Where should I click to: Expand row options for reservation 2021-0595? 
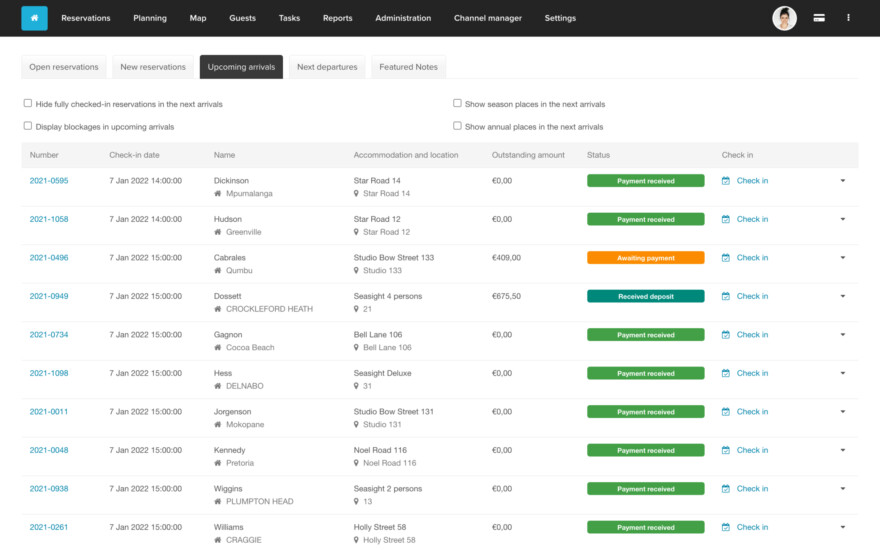(842, 181)
